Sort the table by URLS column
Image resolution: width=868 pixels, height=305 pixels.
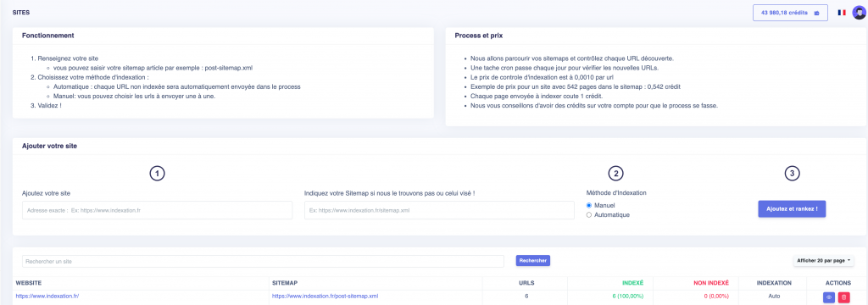(526, 283)
